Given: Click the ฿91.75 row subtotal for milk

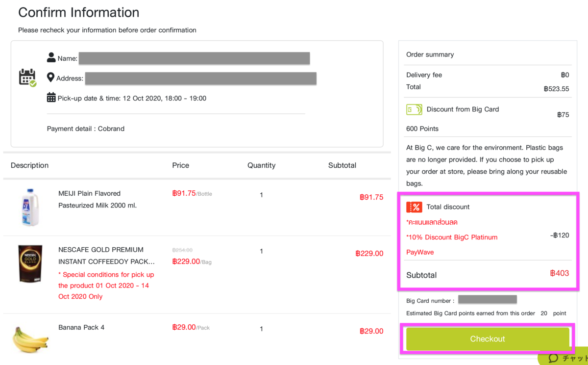Looking at the screenshot, I should coord(371,197).
